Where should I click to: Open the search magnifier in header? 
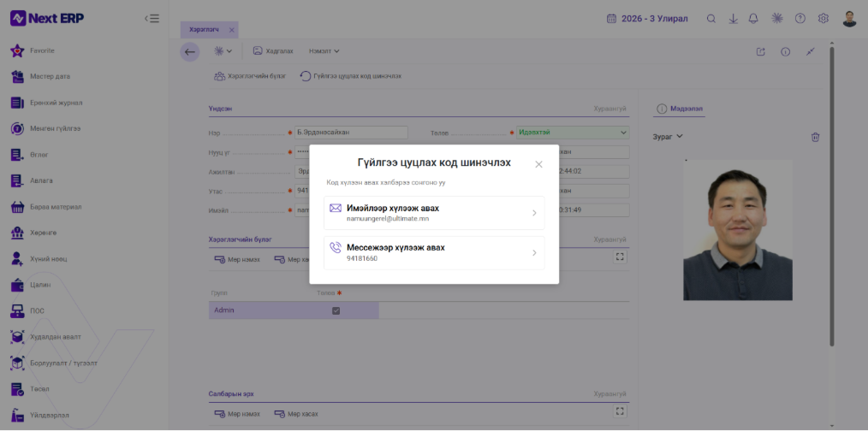pyautogui.click(x=711, y=19)
